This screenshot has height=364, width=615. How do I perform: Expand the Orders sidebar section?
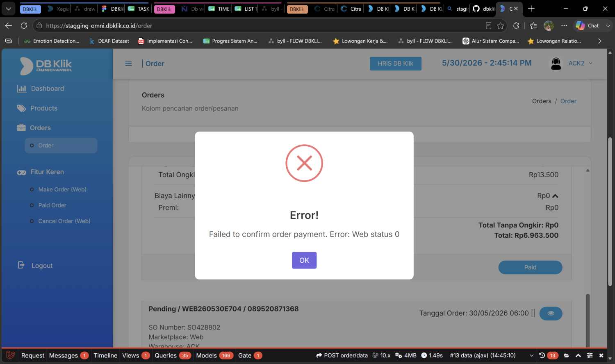(x=34, y=128)
